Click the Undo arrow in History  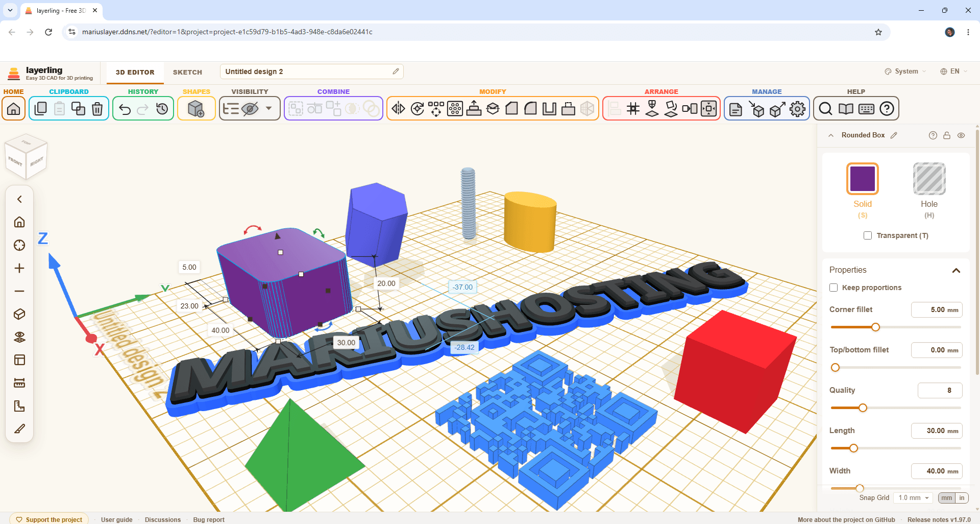[x=125, y=109]
